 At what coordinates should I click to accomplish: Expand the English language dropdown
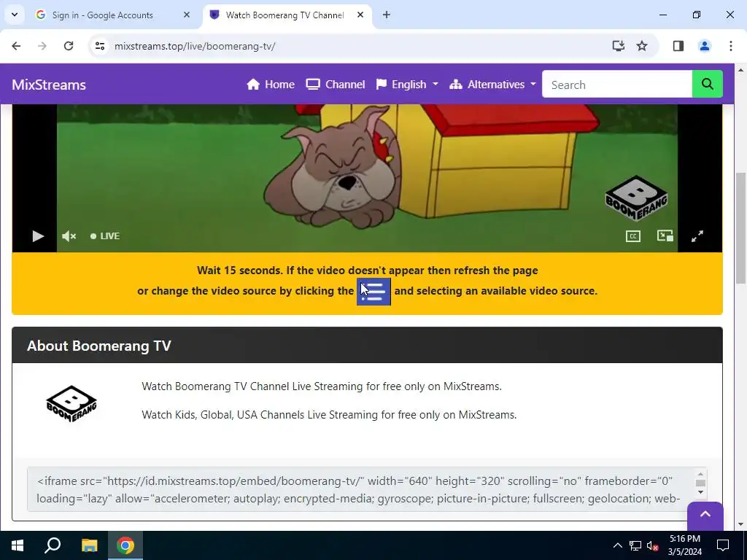(407, 85)
